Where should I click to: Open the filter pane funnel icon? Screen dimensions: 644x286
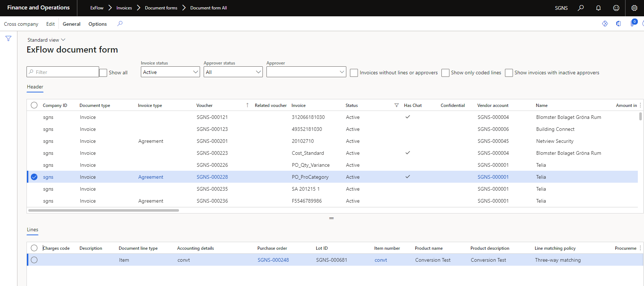coord(8,38)
